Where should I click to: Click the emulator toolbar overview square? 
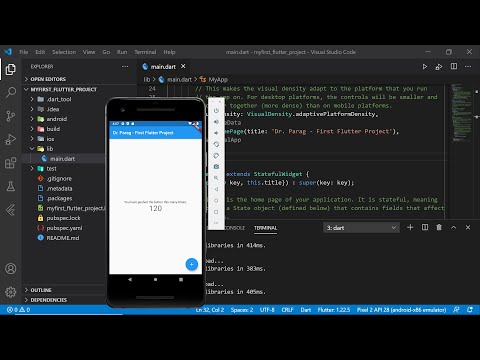[216, 212]
